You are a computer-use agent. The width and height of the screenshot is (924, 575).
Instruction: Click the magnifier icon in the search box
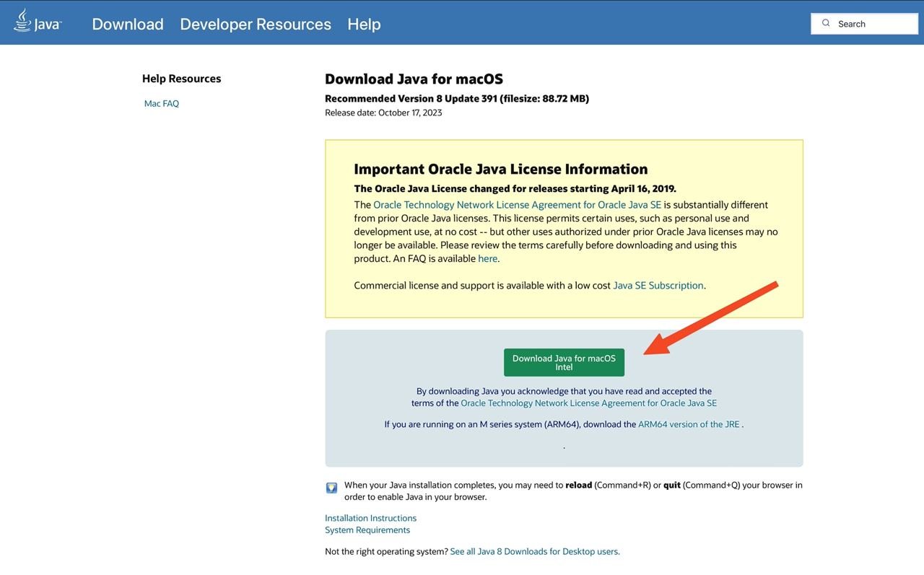(826, 23)
